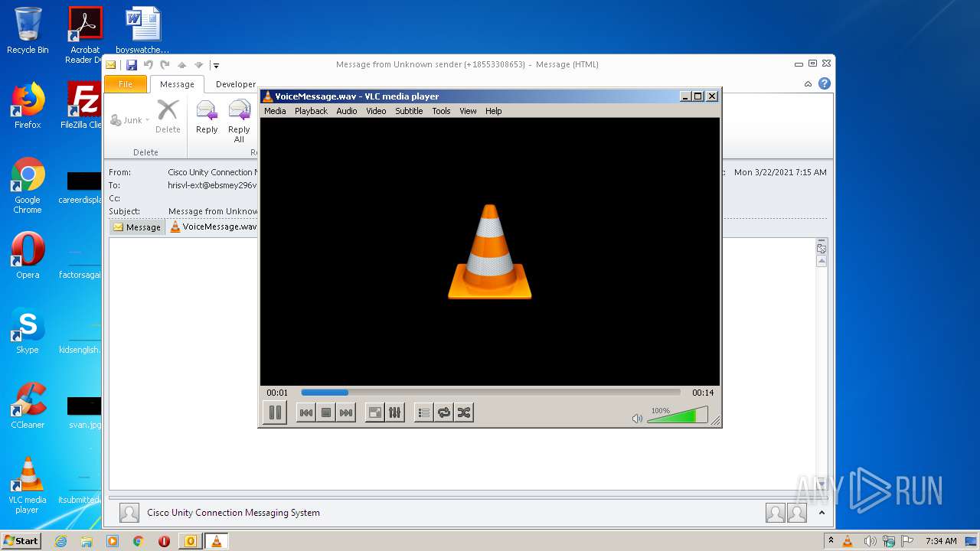Open the VLC Playback menu
This screenshot has width=980, height=551.
(x=311, y=111)
